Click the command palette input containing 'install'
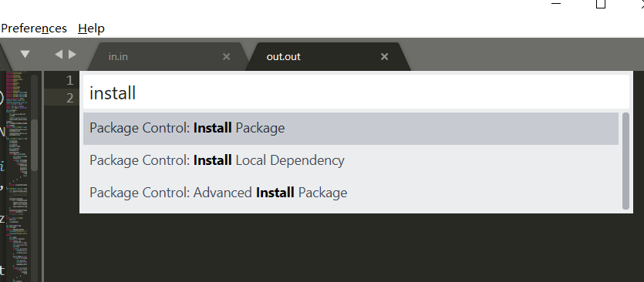Image resolution: width=644 pixels, height=282 pixels. pos(356,92)
